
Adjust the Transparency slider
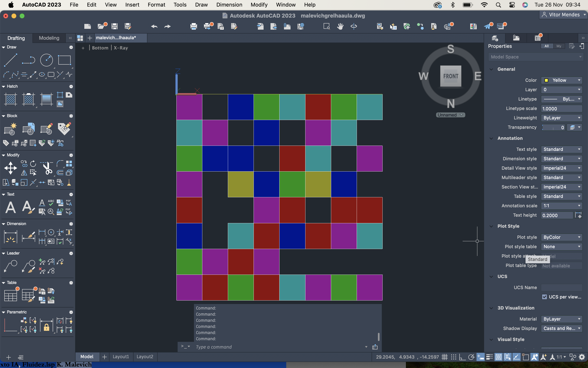click(x=553, y=128)
